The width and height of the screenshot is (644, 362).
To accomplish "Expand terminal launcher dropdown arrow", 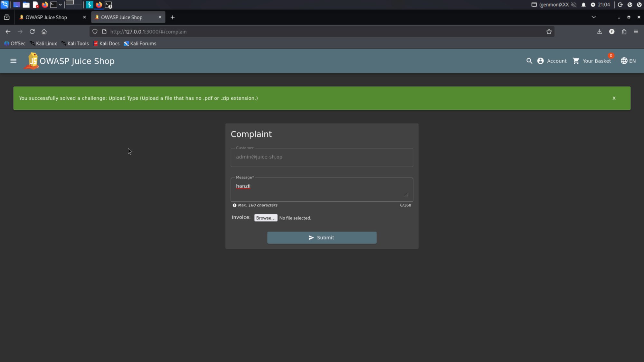I will [x=60, y=5].
